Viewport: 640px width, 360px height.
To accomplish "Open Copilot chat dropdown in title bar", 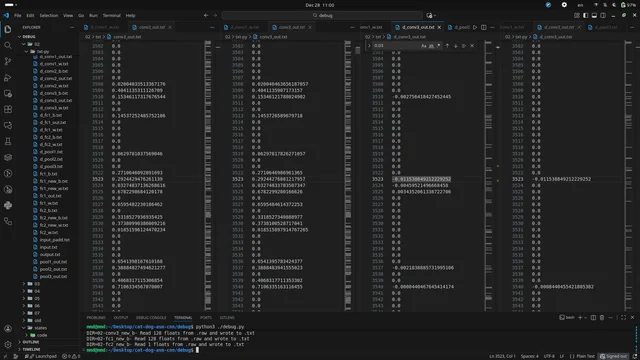I will click(x=435, y=16).
